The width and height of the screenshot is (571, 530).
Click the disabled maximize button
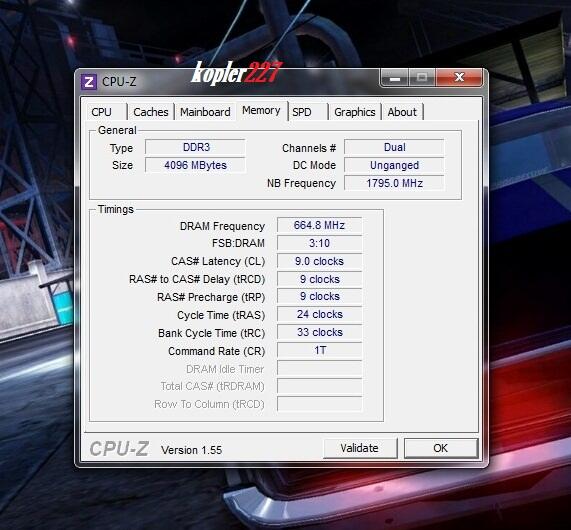click(422, 78)
